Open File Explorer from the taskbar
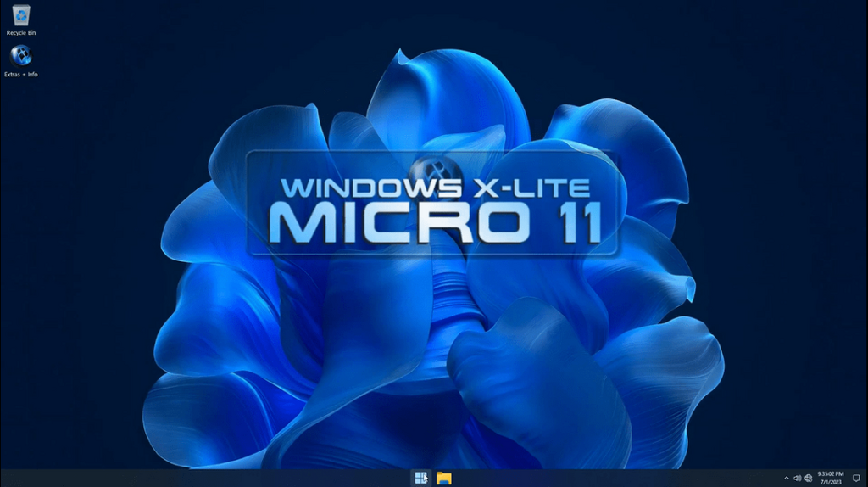 [x=444, y=478]
